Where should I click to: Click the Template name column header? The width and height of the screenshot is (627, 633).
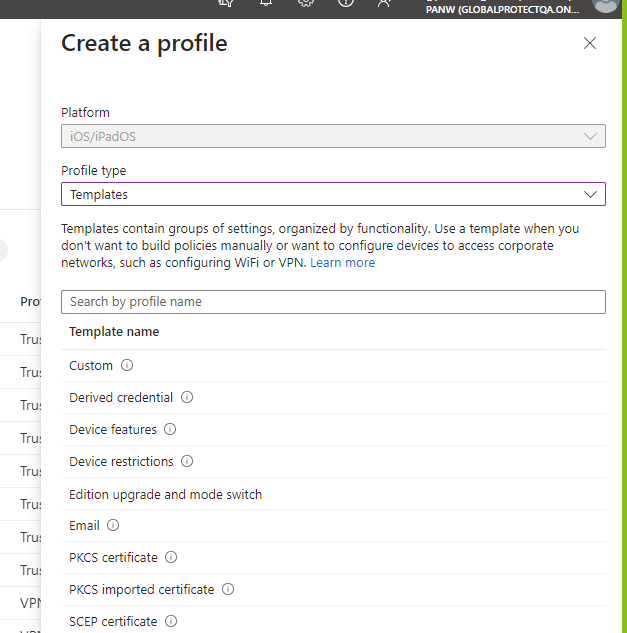[114, 332]
